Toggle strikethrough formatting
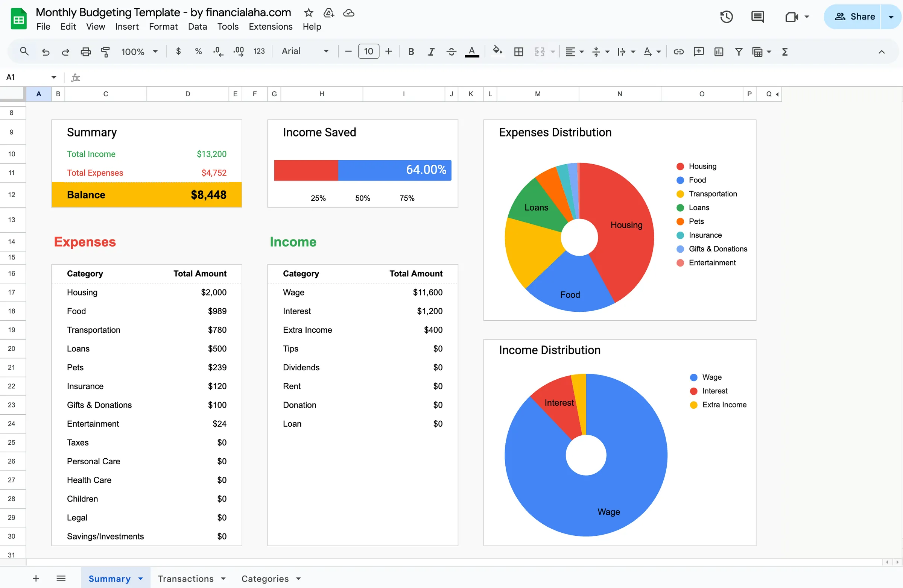 tap(451, 51)
